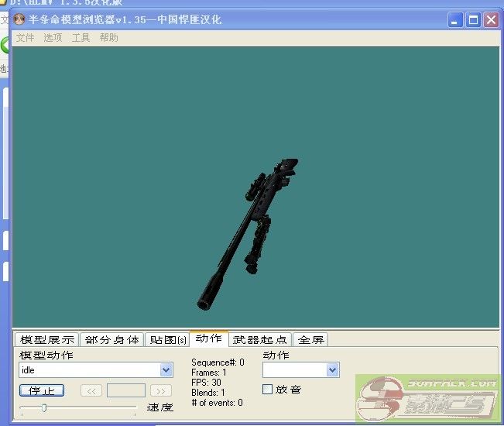
Task: Select the 武器起点 tab
Action: tap(260, 339)
